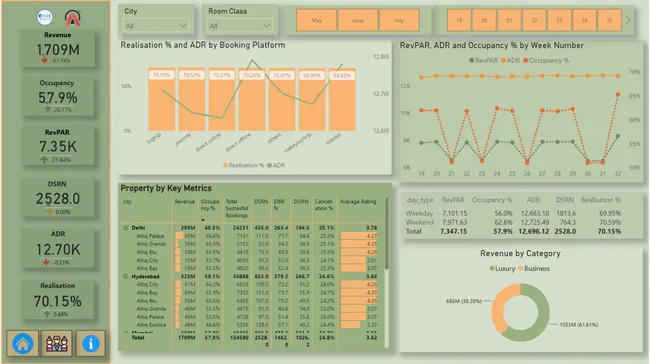The width and height of the screenshot is (650, 364).
Task: Click the Revenue KPI card
Action: [58, 49]
